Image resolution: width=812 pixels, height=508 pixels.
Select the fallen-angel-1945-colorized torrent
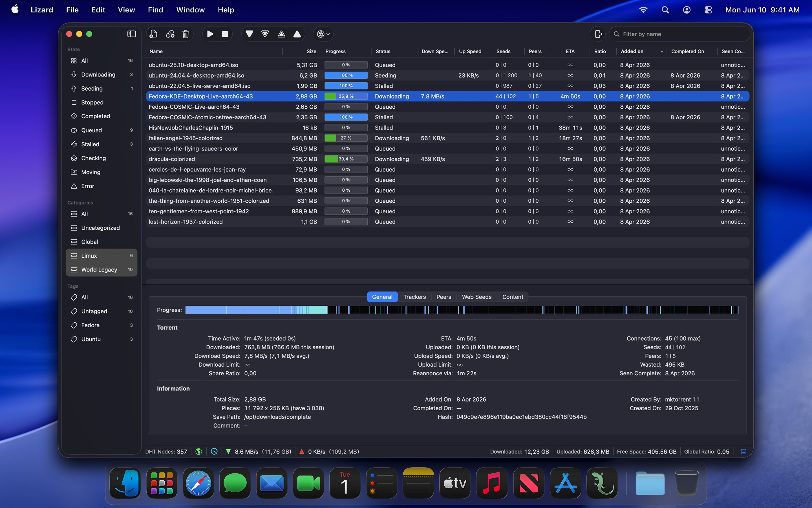(448, 138)
